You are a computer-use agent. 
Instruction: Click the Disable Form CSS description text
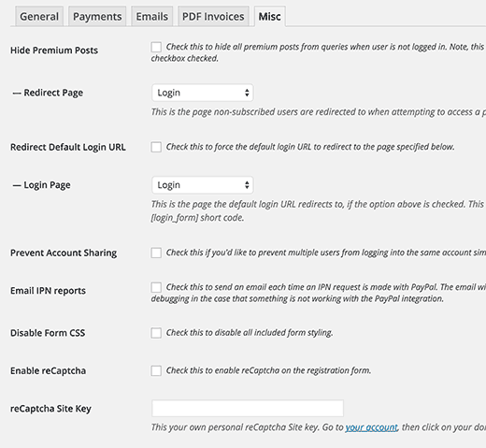tap(250, 333)
